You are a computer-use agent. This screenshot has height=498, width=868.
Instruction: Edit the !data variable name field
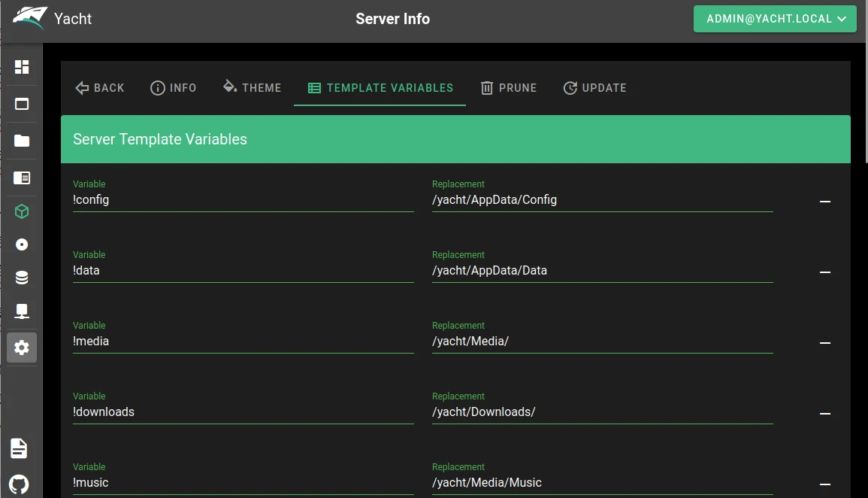tap(243, 271)
